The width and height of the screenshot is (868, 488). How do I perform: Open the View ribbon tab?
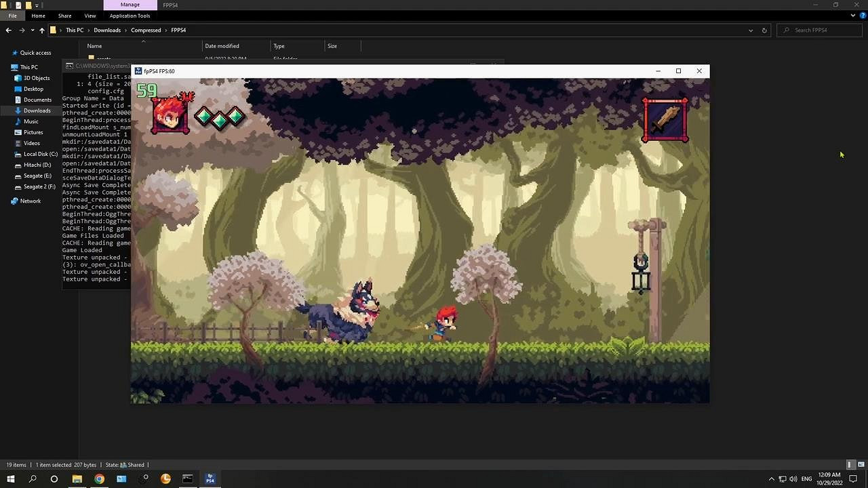click(x=90, y=16)
